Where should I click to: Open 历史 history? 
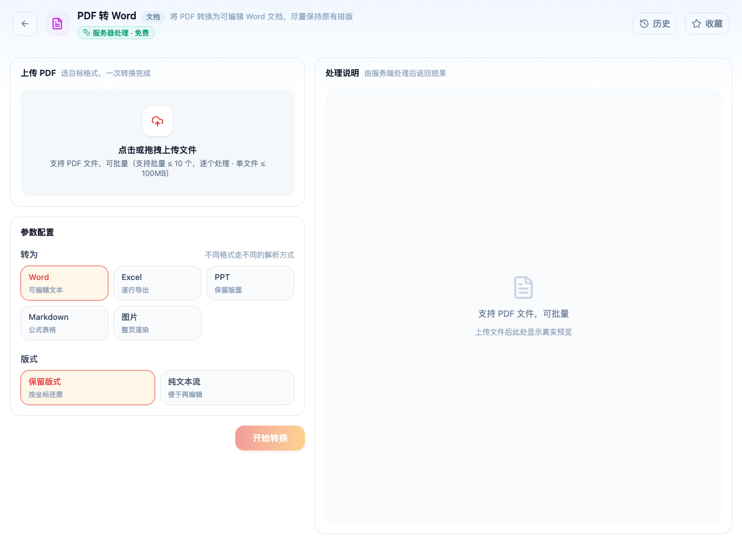pos(654,24)
